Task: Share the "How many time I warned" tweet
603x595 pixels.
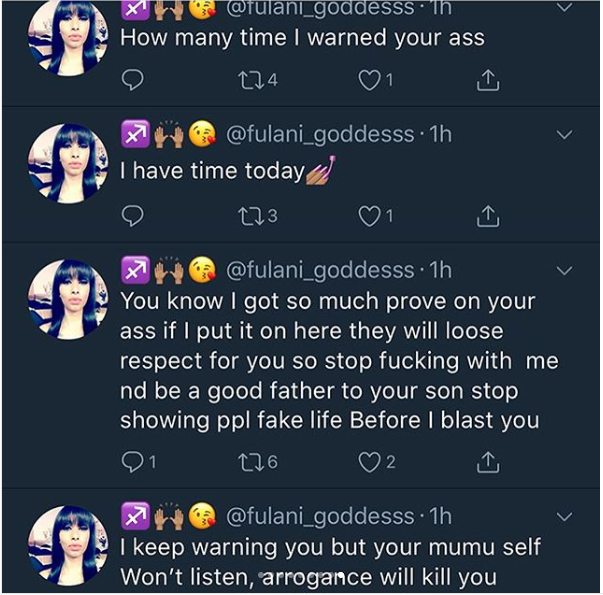Action: click(487, 81)
